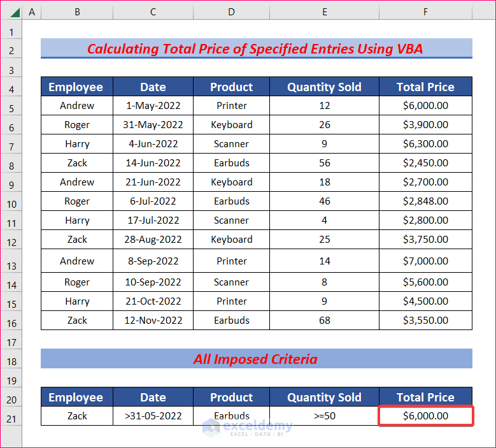Select quantity cell '46'
The width and height of the screenshot is (496, 448).
click(x=324, y=201)
